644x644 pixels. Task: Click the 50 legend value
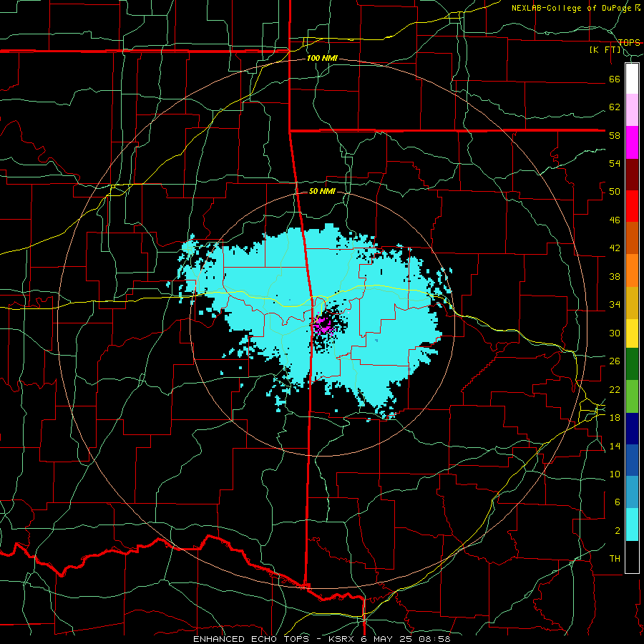pos(615,192)
